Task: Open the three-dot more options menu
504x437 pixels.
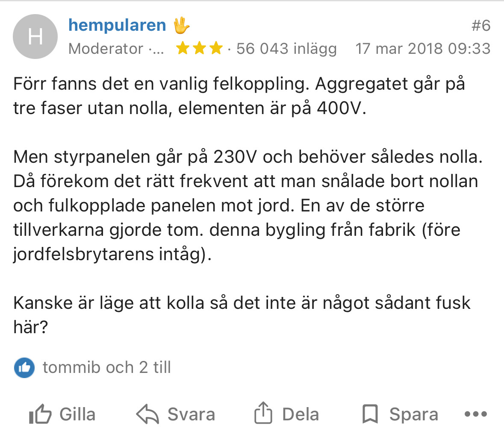Action: tap(475, 414)
